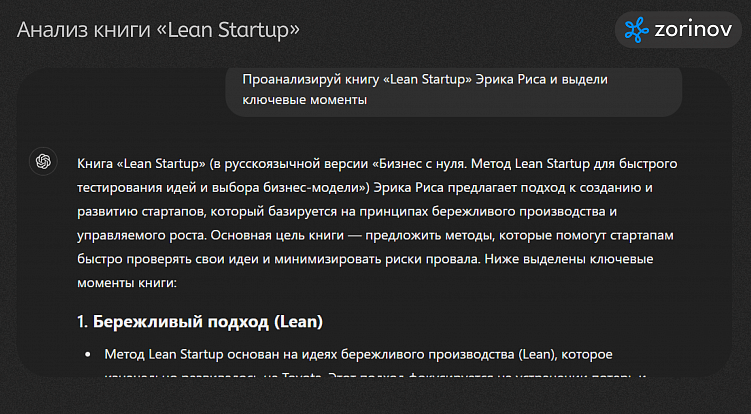Click the heading «1. Бережливый подход (Lean)»
Screen dimensions: 751x414
click(200, 322)
